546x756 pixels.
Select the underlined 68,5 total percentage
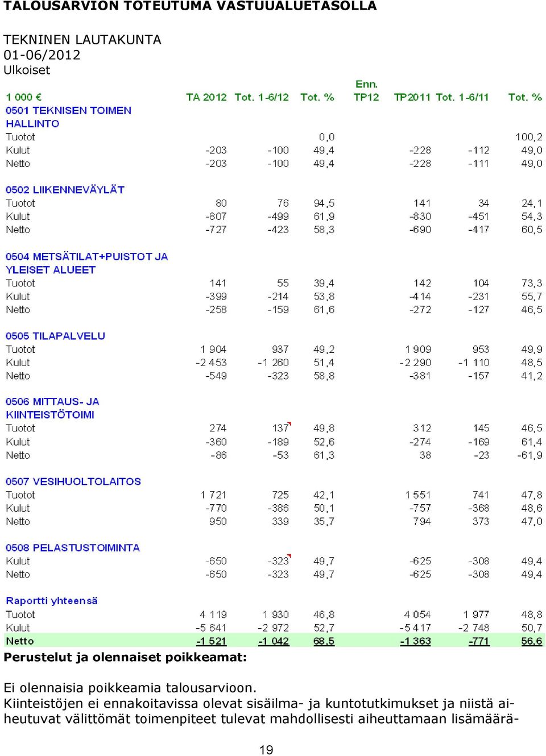tap(324, 641)
